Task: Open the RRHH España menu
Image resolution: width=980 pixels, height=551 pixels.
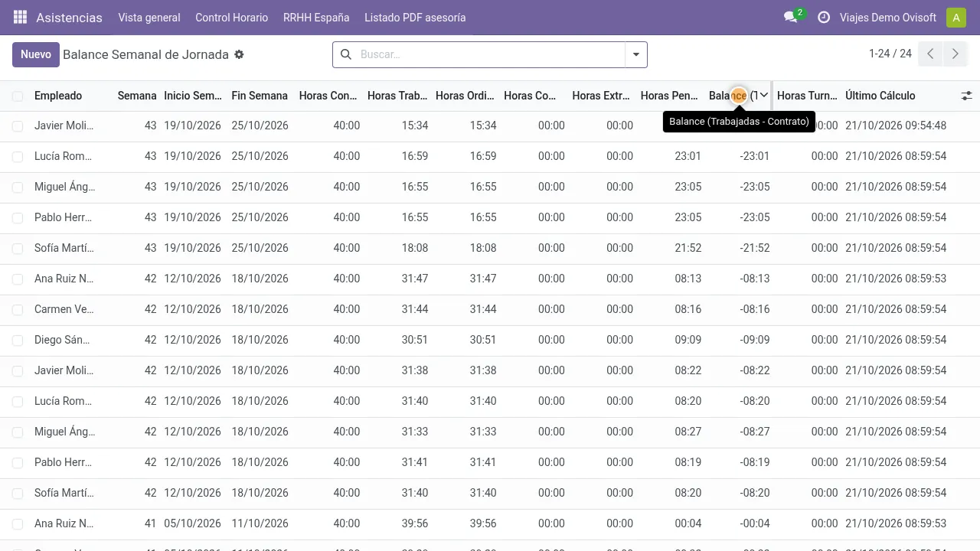Action: (316, 17)
